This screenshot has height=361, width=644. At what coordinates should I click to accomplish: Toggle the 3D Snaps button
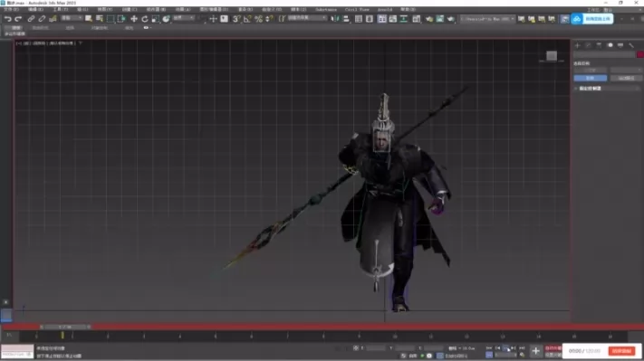(236, 19)
